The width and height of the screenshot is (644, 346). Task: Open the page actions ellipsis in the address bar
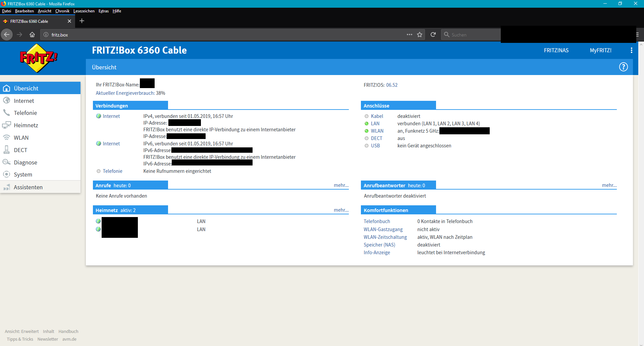[x=409, y=34]
